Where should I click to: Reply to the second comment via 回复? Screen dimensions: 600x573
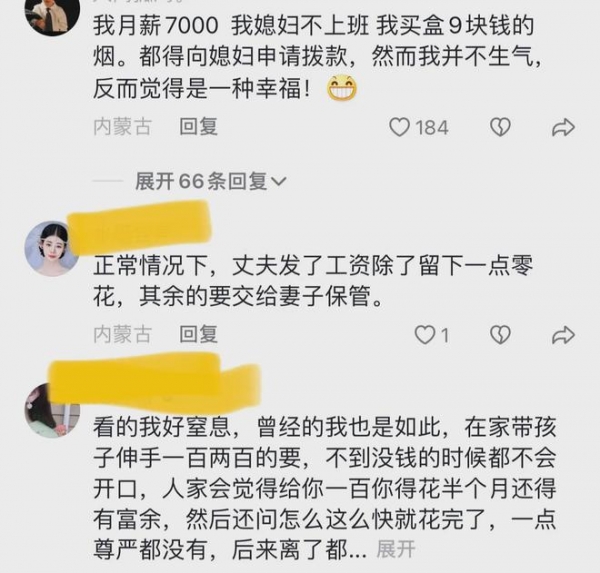click(199, 334)
